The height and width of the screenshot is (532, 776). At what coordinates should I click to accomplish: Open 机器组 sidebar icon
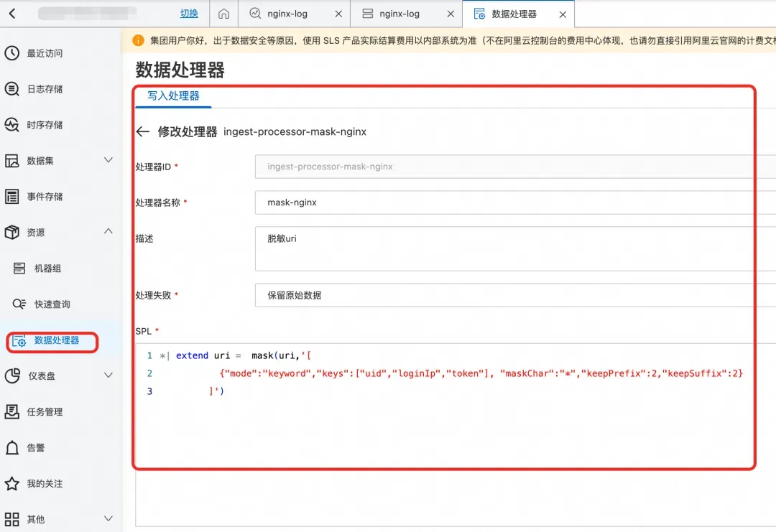tap(19, 268)
